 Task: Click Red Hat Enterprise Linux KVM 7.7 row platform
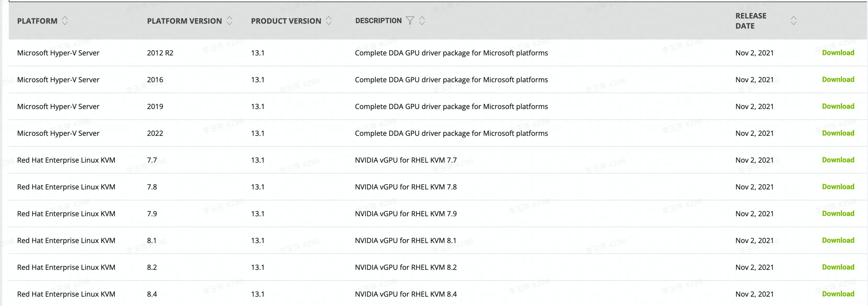tap(66, 160)
